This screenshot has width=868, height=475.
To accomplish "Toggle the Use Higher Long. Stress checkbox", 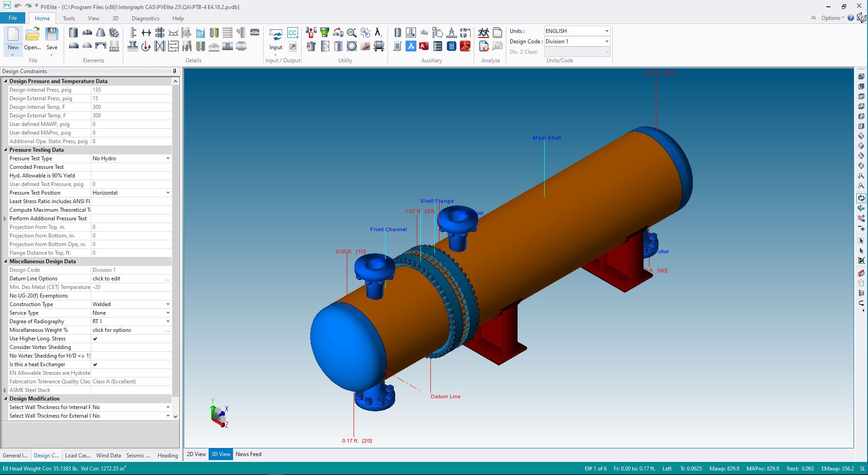I will point(95,339).
